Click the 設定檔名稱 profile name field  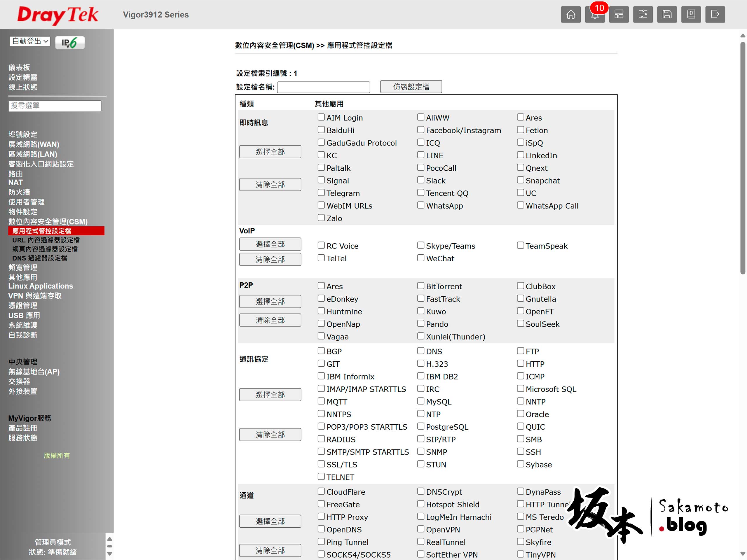(x=323, y=87)
